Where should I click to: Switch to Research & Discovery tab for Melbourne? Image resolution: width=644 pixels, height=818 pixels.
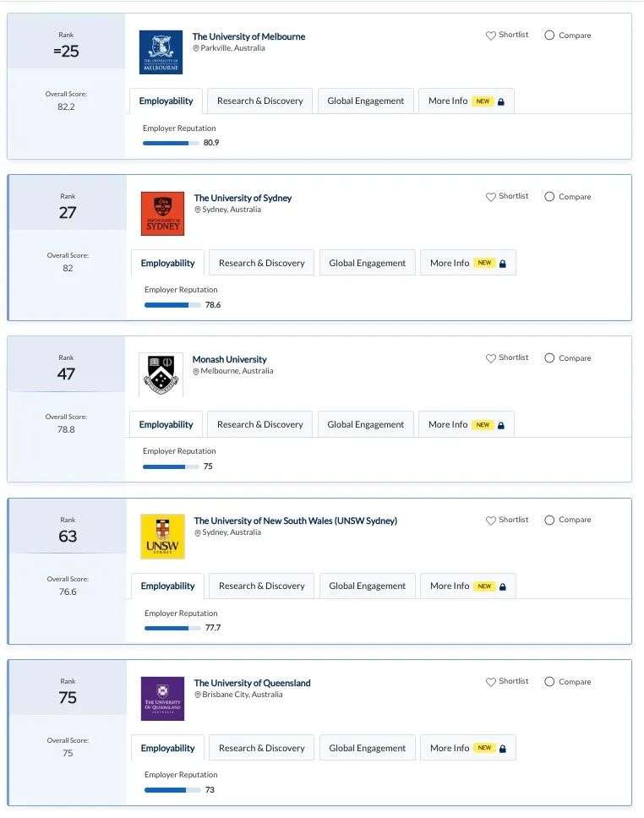coord(260,101)
